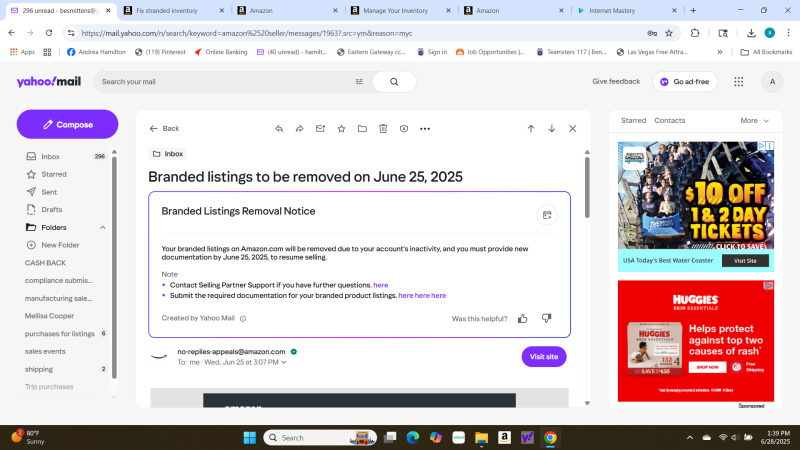Move email using folder icon in toolbar
The image size is (800, 450).
point(362,128)
